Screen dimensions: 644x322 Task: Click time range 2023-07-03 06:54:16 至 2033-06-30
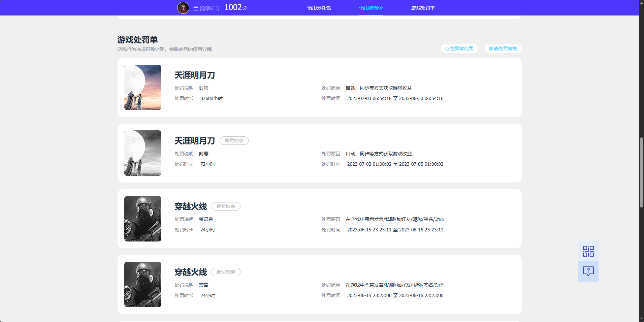[395, 98]
